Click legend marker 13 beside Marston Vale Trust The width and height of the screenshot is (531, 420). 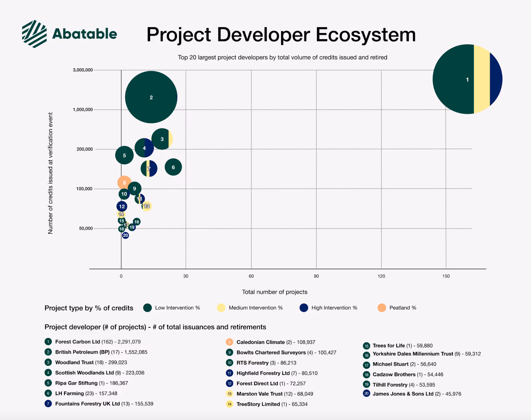coord(229,394)
